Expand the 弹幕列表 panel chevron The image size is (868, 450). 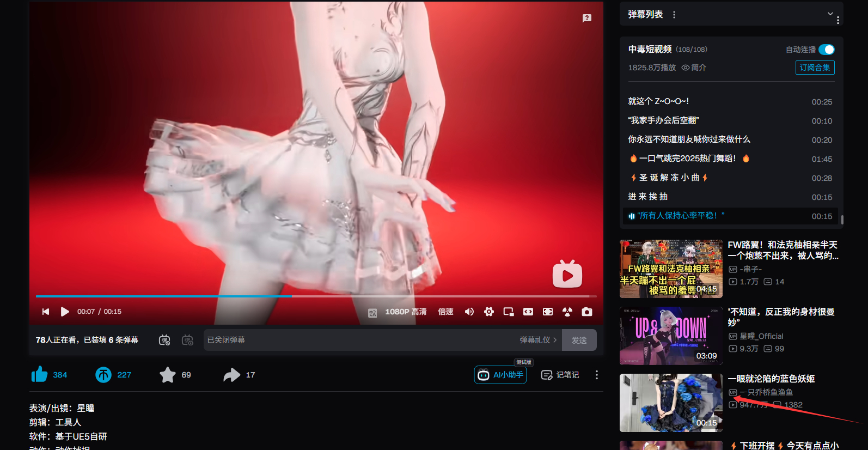830,14
